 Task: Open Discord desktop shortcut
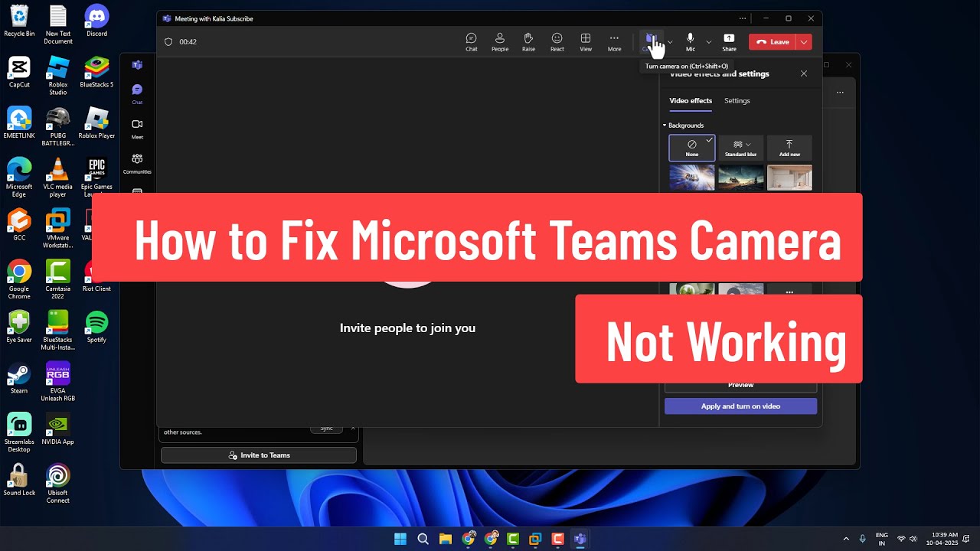96,21
